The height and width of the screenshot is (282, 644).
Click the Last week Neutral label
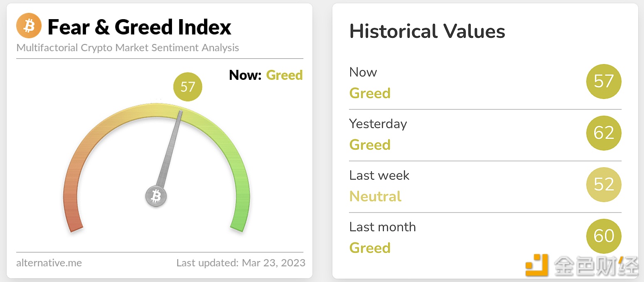pos(376,196)
